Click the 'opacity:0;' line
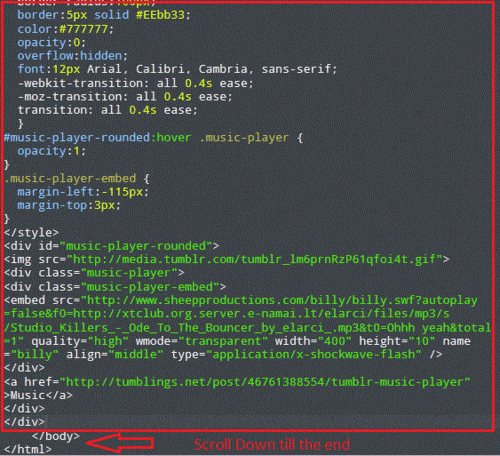 [51, 43]
